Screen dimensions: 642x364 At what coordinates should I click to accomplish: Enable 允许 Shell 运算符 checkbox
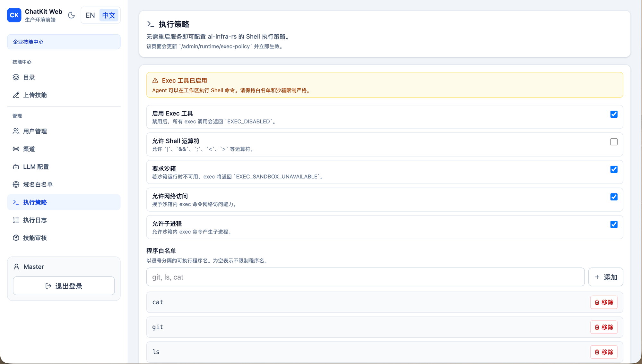click(x=614, y=142)
